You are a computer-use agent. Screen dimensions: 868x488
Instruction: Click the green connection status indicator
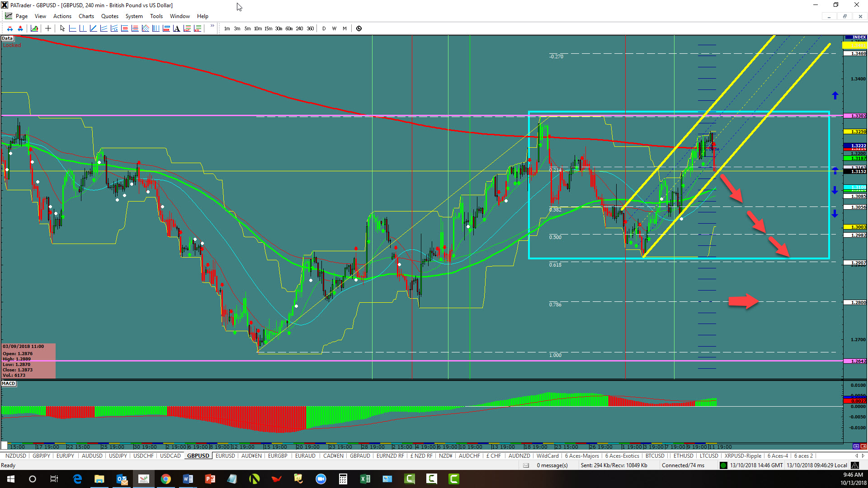[x=723, y=465]
